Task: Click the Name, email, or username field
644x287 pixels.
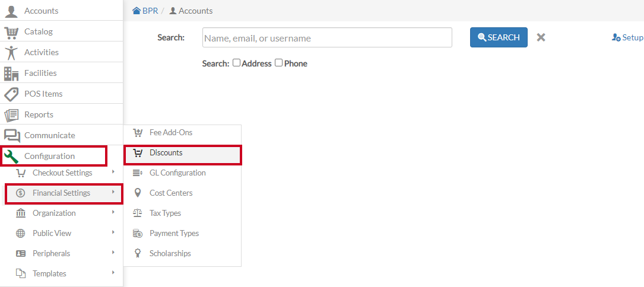Action: click(327, 37)
